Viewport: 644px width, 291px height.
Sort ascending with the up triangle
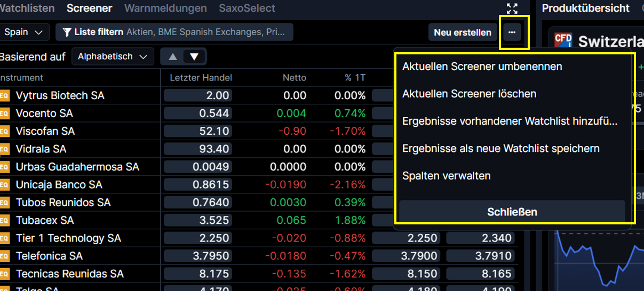click(x=172, y=56)
